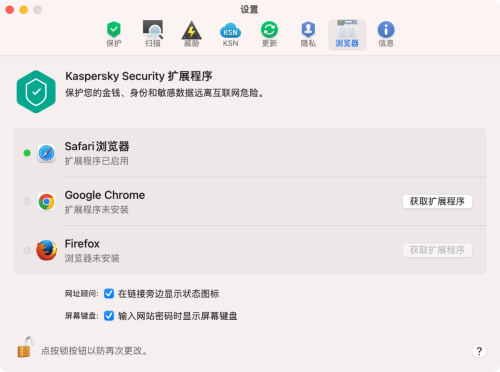
Task: Open the 更新 update icon
Action: 269,34
